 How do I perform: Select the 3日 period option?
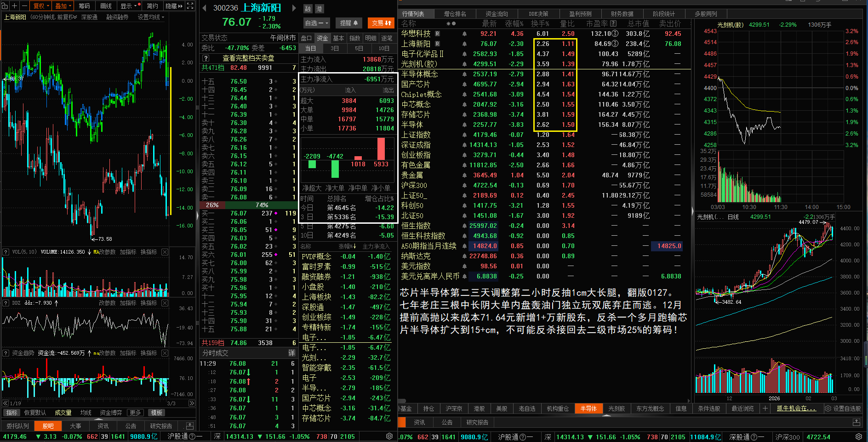coord(335,48)
